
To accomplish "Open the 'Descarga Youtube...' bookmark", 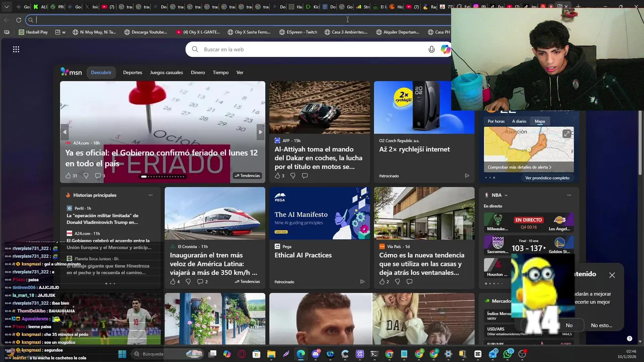I will tap(145, 32).
